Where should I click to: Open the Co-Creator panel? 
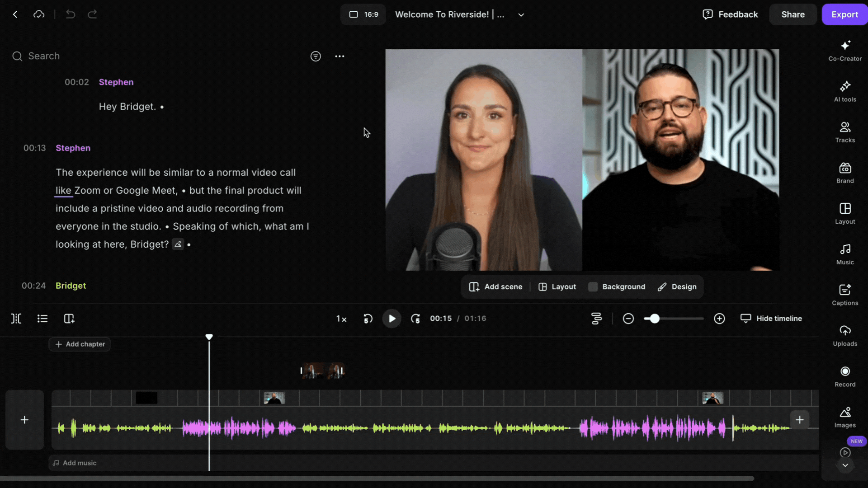pyautogui.click(x=844, y=51)
